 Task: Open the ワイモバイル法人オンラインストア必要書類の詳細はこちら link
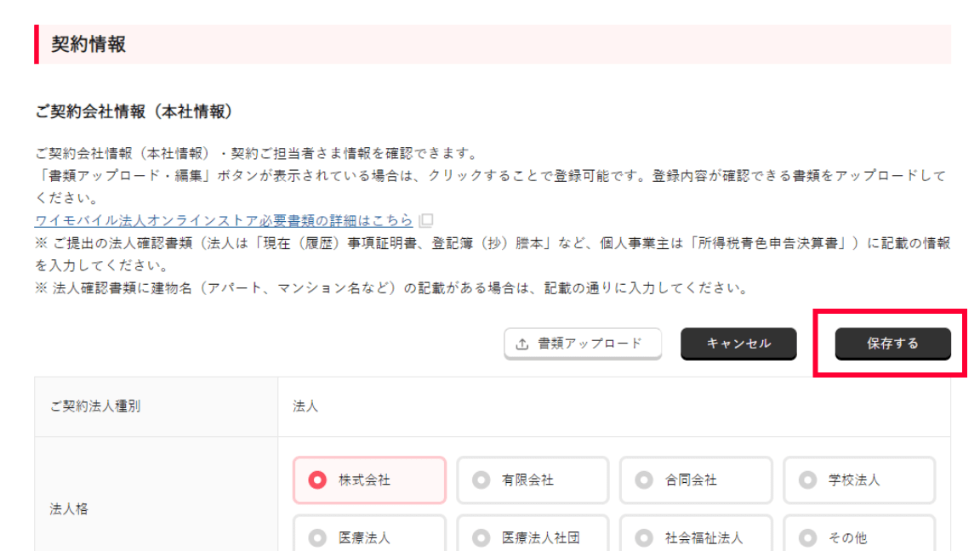click(224, 220)
